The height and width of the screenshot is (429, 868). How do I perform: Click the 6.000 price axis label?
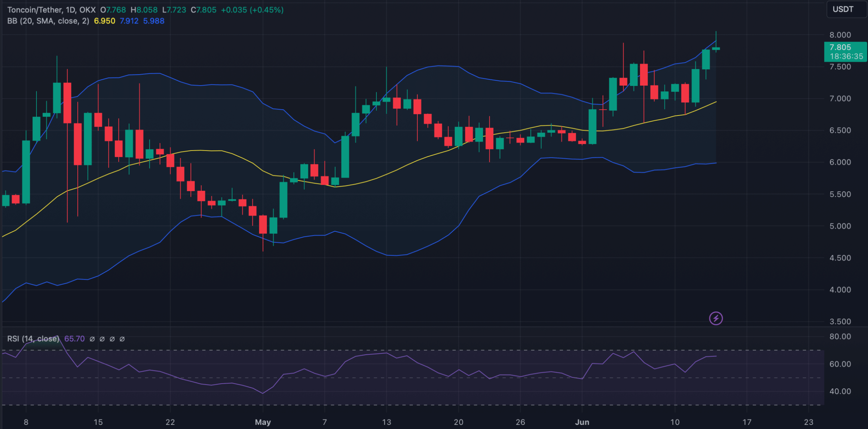click(x=840, y=162)
